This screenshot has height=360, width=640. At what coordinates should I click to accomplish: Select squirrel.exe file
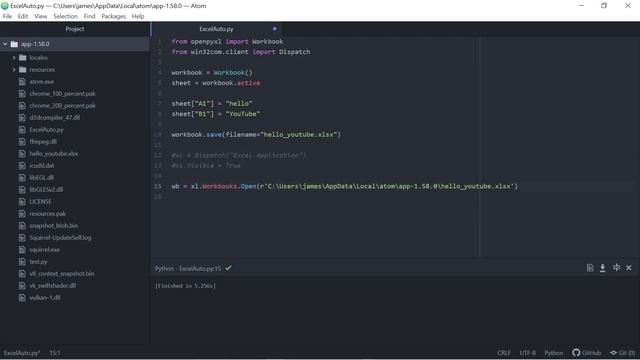pos(44,249)
